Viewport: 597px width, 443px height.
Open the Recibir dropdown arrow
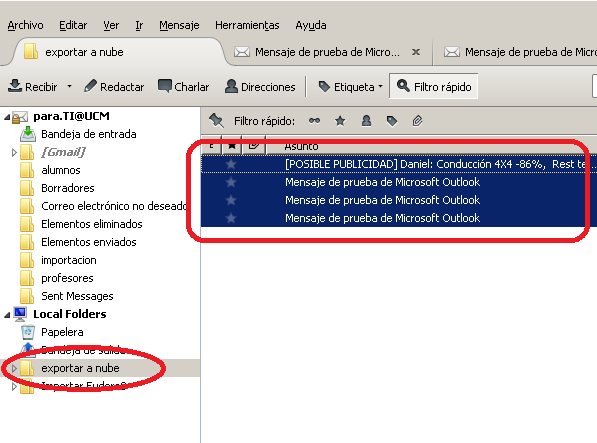pos(69,86)
